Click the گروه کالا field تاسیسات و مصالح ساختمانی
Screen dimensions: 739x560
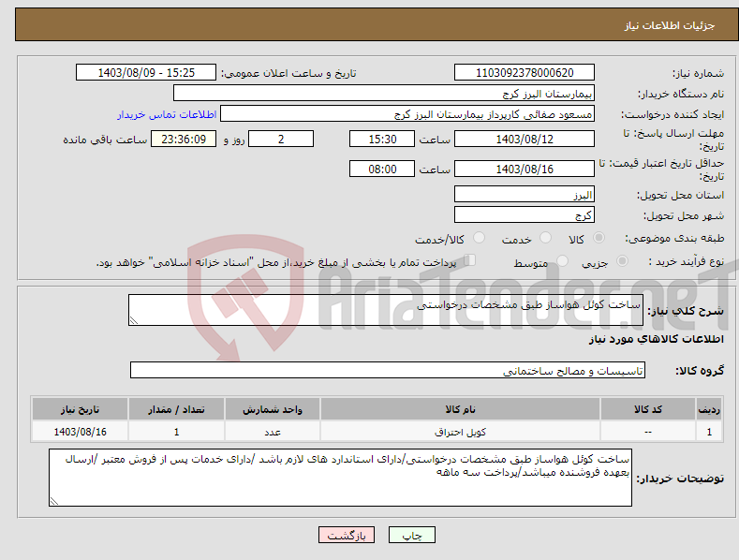[388, 371]
